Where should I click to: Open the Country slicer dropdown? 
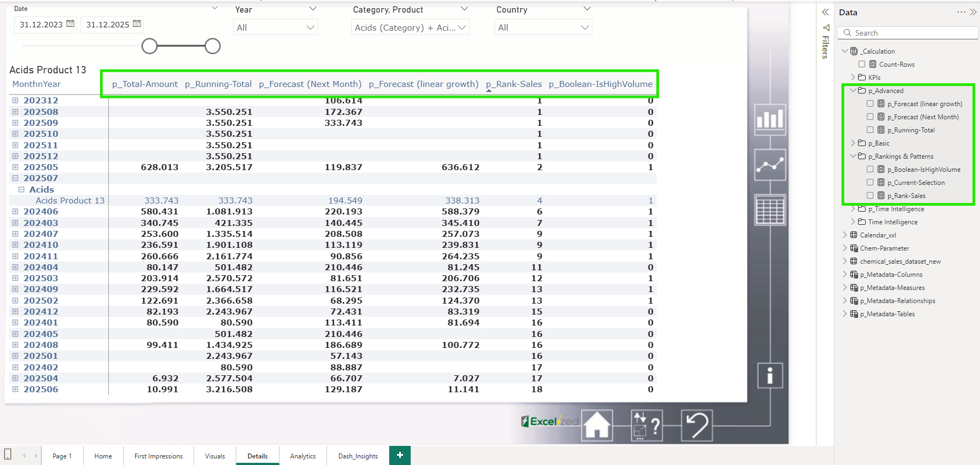543,27
